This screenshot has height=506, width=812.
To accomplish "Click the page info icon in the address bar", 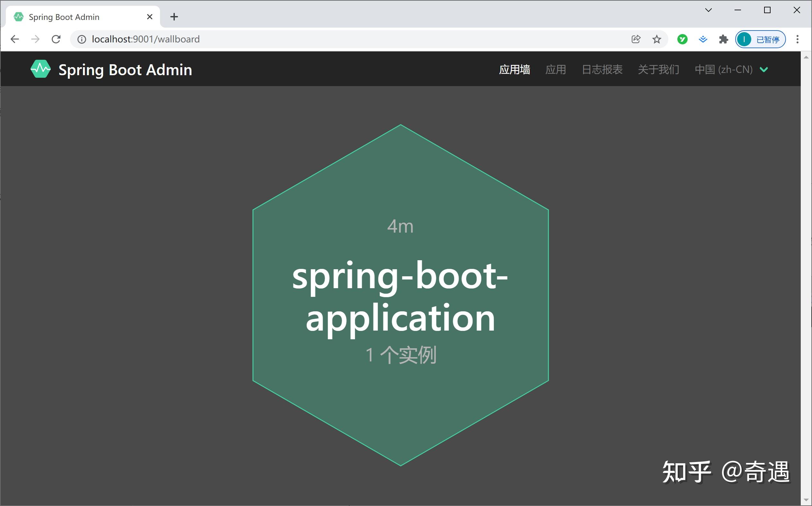I will (x=81, y=39).
